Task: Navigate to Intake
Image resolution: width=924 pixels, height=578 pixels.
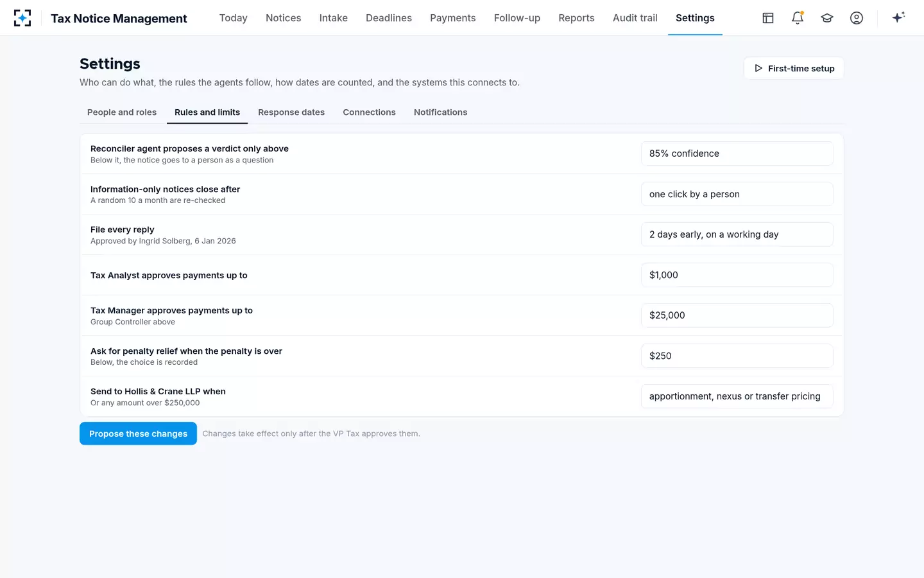Action: tap(334, 18)
